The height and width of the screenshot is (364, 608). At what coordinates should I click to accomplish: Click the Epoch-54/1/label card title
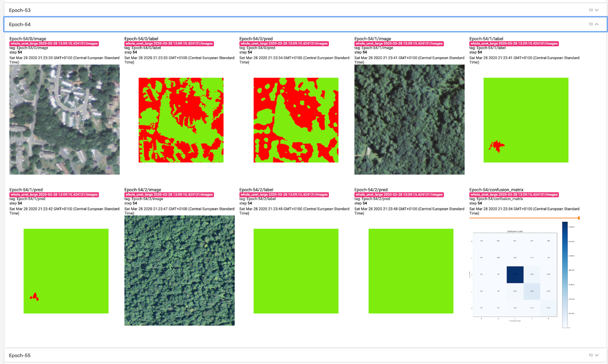tap(486, 39)
